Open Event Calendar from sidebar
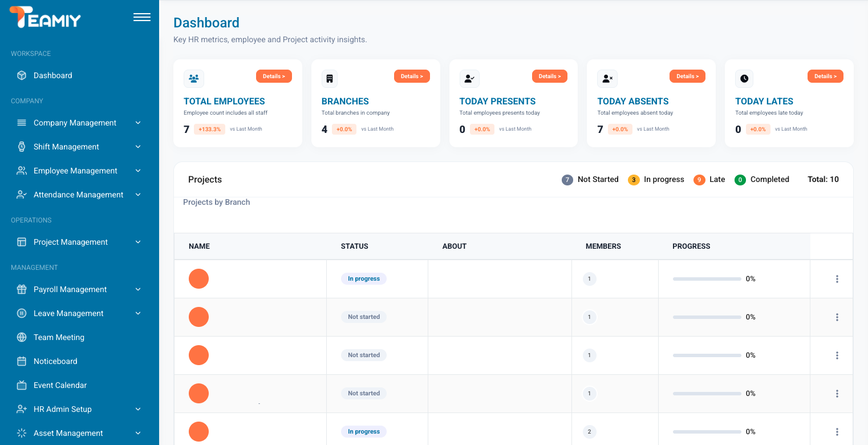This screenshot has height=445, width=868. point(60,385)
